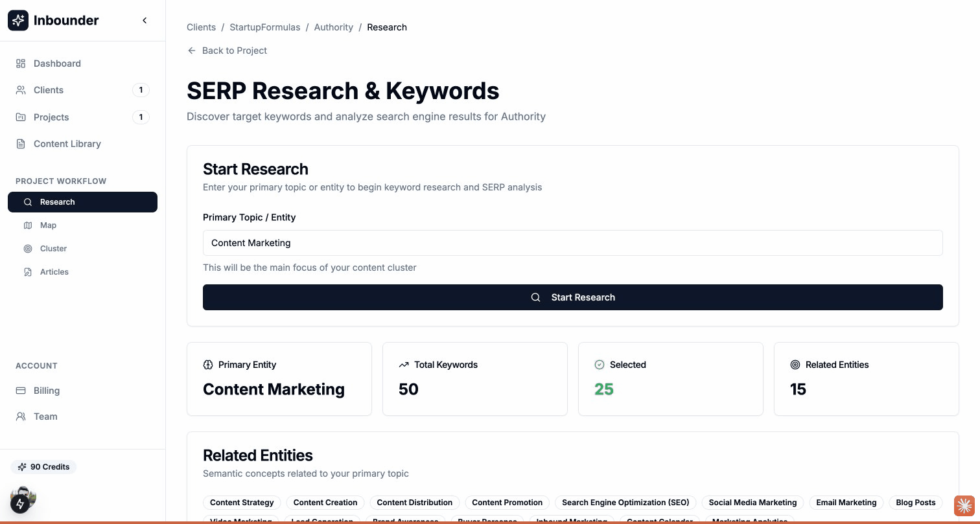Open the Authority breadcrumb link
The width and height of the screenshot is (980, 524).
333,27
